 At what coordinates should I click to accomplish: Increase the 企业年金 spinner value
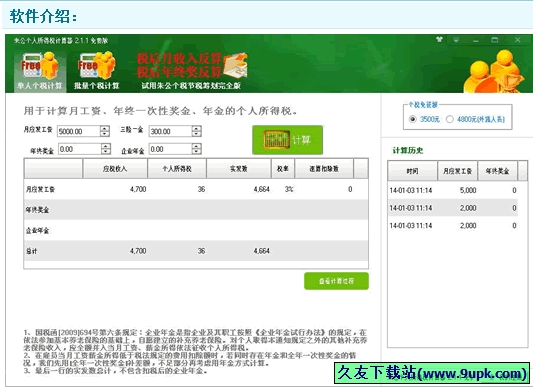click(197, 146)
